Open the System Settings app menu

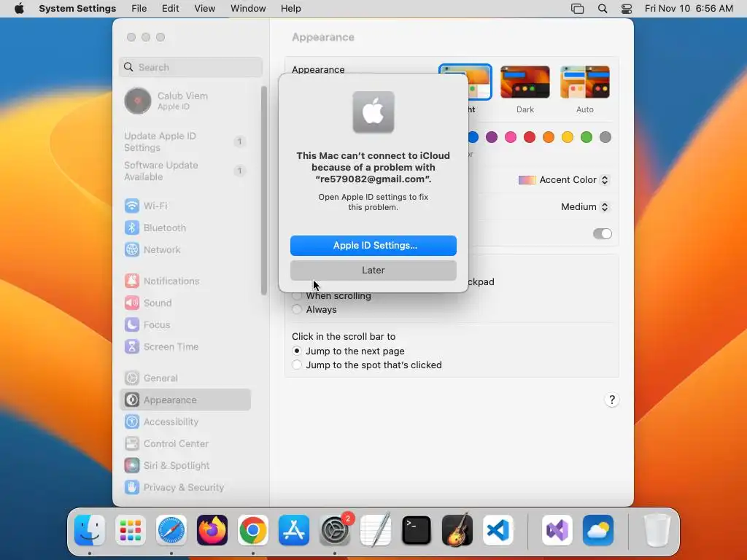pyautogui.click(x=77, y=9)
